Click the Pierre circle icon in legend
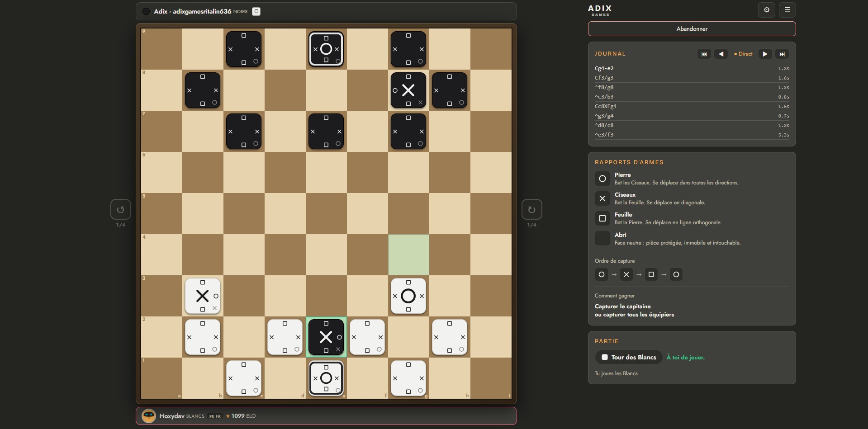 [x=602, y=179]
